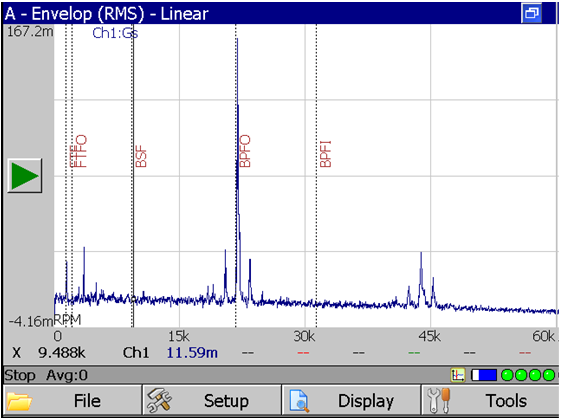Click the cursor marker icon in status bar
561x419 pixels.
[x=458, y=375]
